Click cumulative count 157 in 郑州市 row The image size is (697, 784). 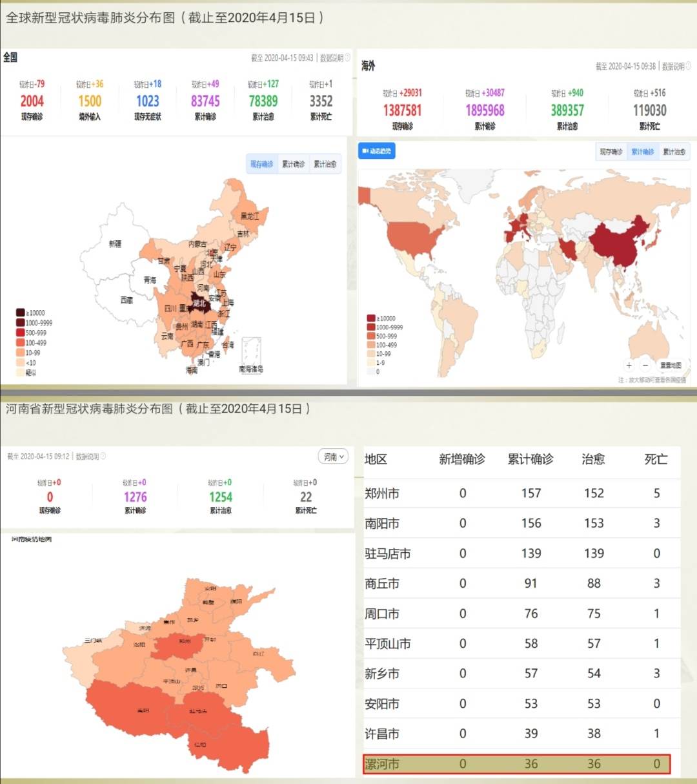(531, 493)
